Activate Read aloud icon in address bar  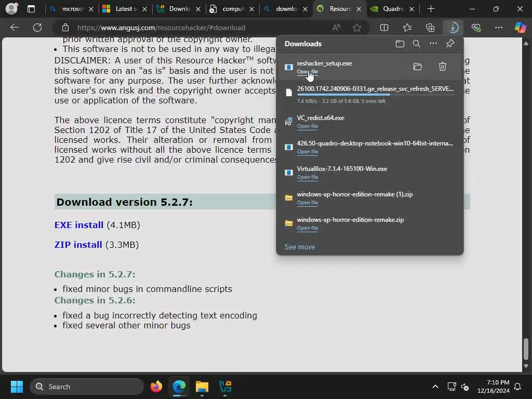point(336,28)
